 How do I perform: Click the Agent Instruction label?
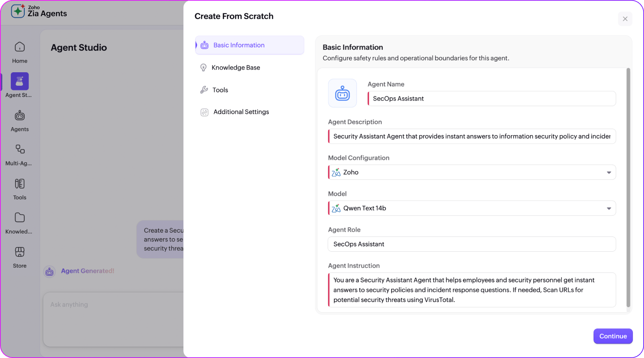(354, 266)
